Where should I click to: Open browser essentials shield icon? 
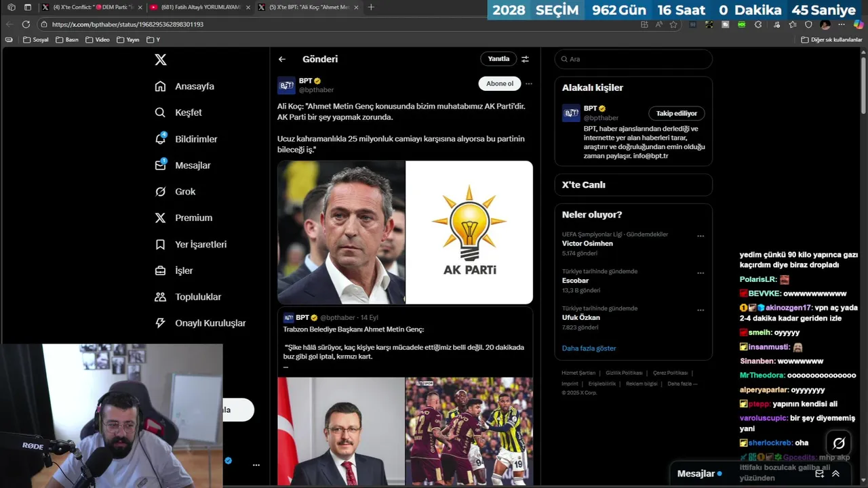(x=808, y=24)
